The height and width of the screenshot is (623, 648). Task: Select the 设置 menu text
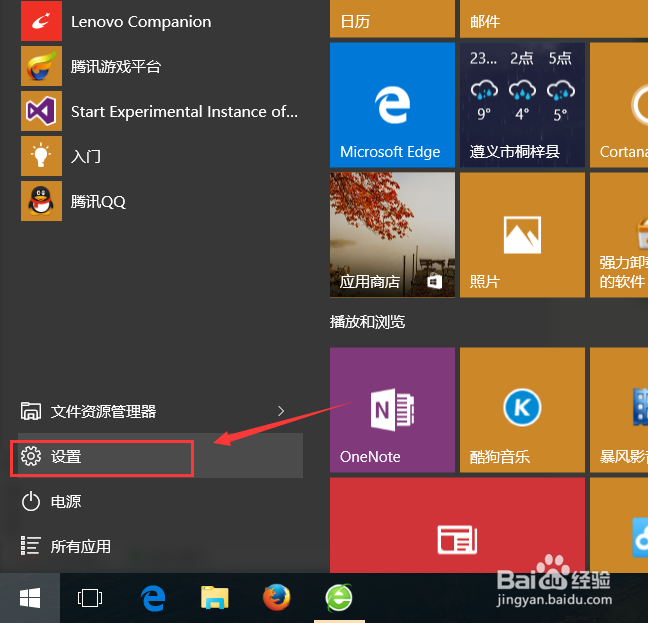(66, 457)
